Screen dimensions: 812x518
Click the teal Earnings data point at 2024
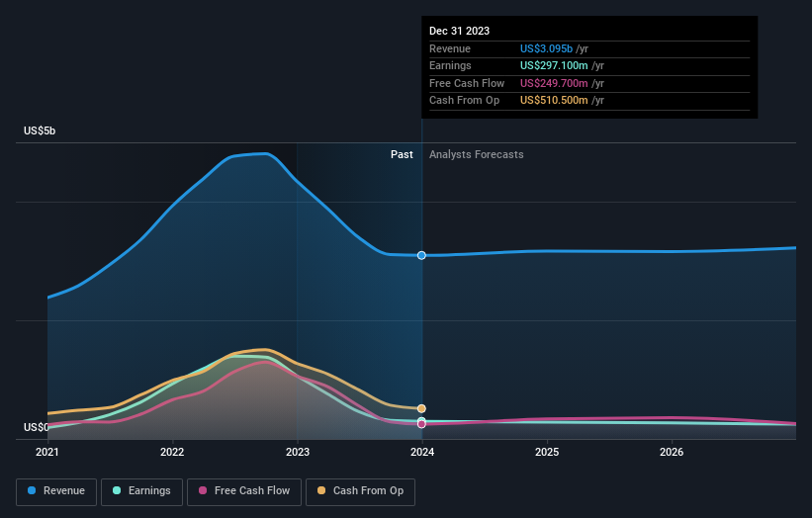[x=421, y=420]
